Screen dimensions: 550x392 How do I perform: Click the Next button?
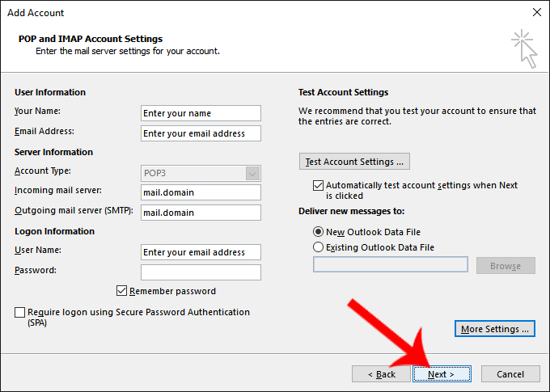[442, 374]
